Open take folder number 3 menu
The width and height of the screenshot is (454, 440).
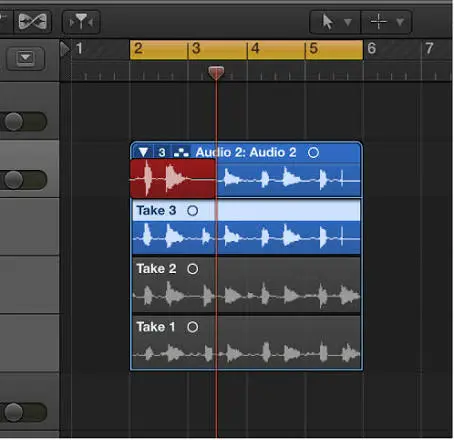(x=162, y=152)
